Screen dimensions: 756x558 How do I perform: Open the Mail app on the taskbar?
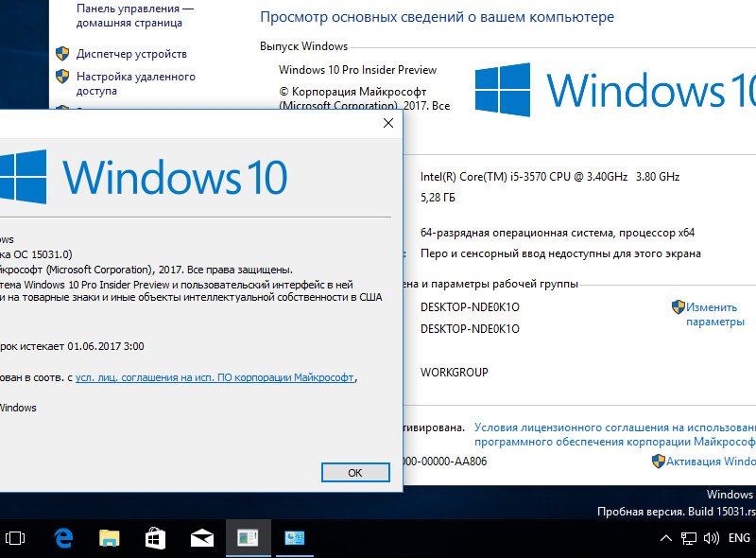[202, 538]
